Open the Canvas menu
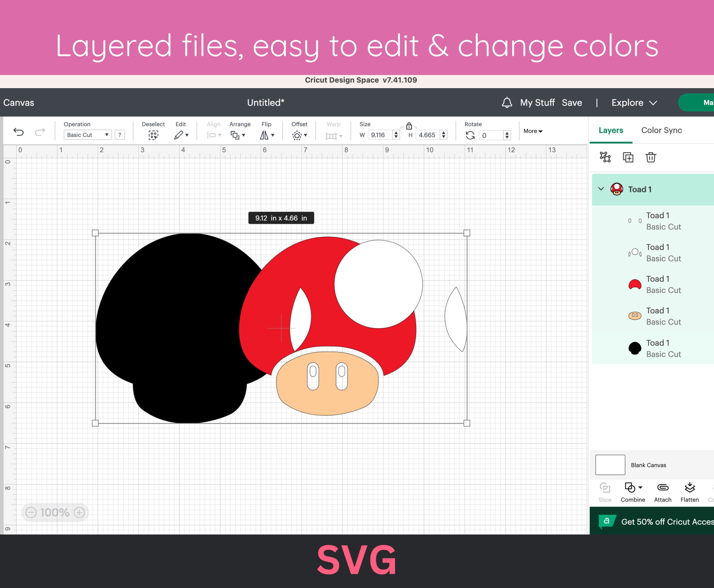 click(19, 102)
